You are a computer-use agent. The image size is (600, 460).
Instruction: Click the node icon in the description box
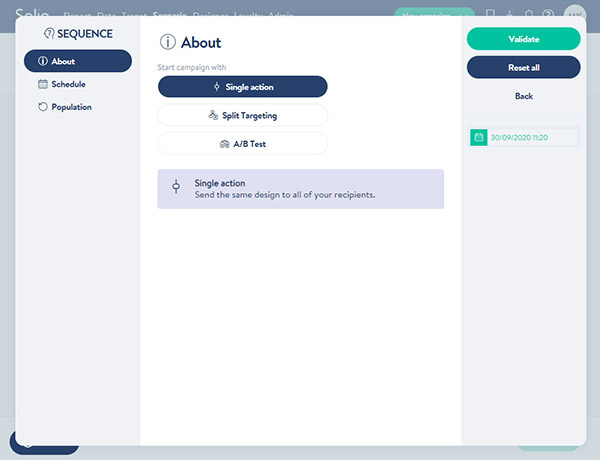(176, 188)
